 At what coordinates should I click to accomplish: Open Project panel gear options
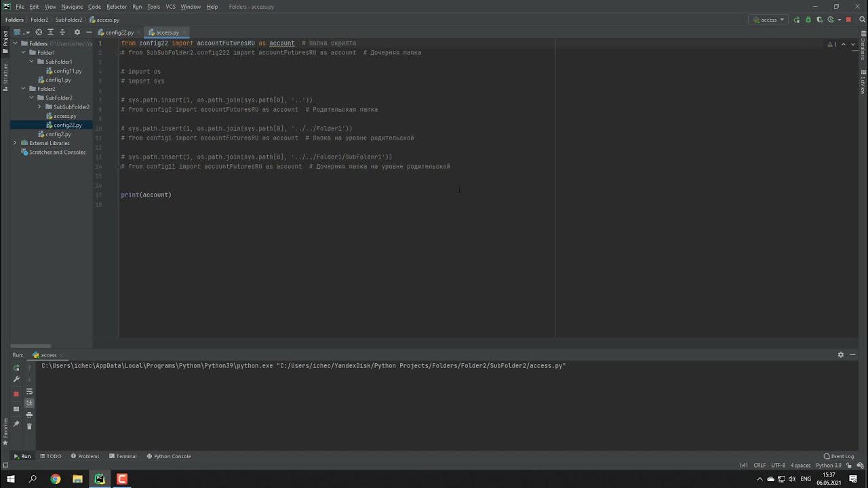77,32
